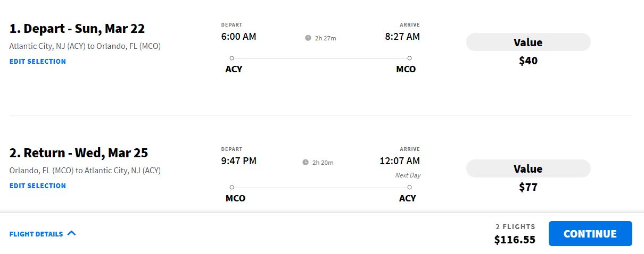Click the $40 departure fare price
Screen dimensions: 644x254
(528, 61)
